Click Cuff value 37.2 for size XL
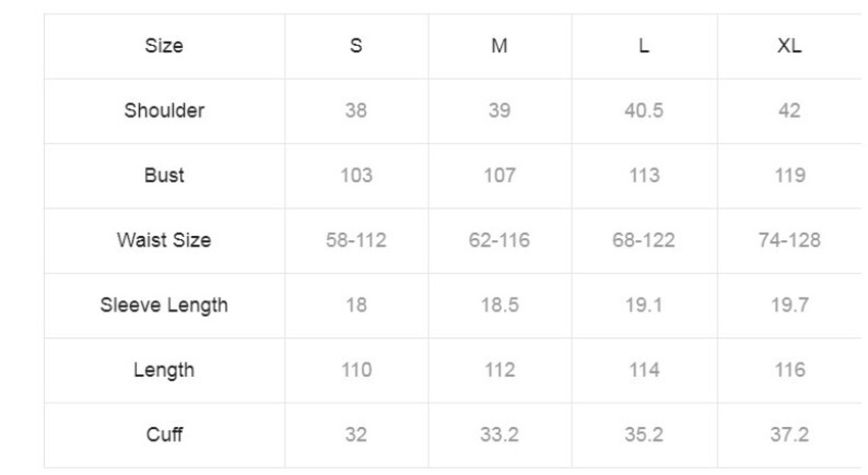Image resolution: width=868 pixels, height=475 pixels. click(789, 434)
